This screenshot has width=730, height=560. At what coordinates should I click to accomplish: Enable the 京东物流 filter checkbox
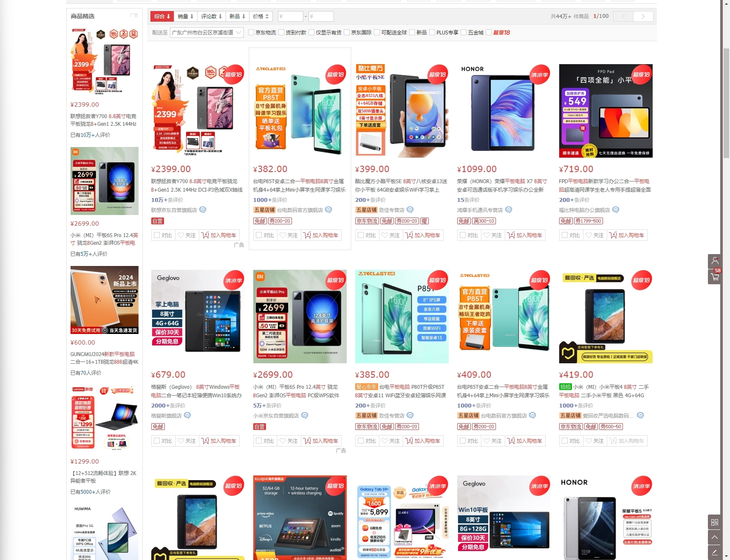(x=251, y=32)
